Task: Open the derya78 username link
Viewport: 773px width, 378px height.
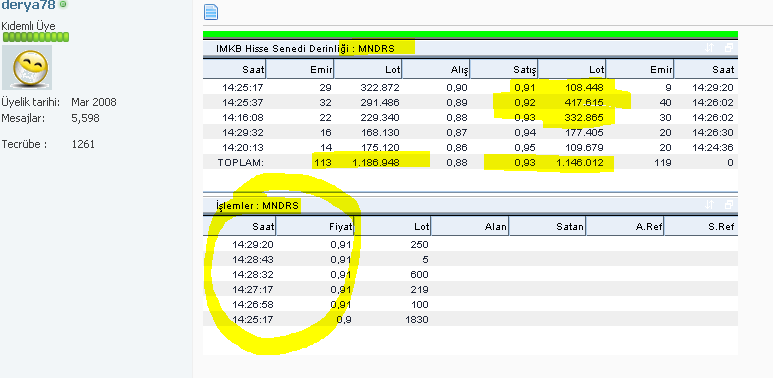Action: click(28, 5)
